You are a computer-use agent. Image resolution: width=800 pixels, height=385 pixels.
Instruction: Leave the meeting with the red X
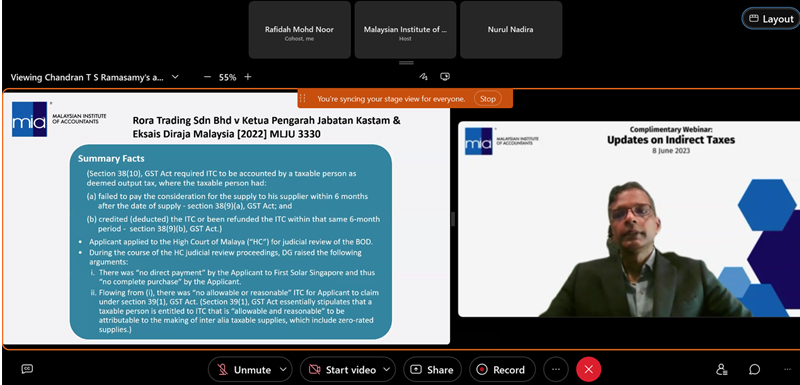point(588,370)
